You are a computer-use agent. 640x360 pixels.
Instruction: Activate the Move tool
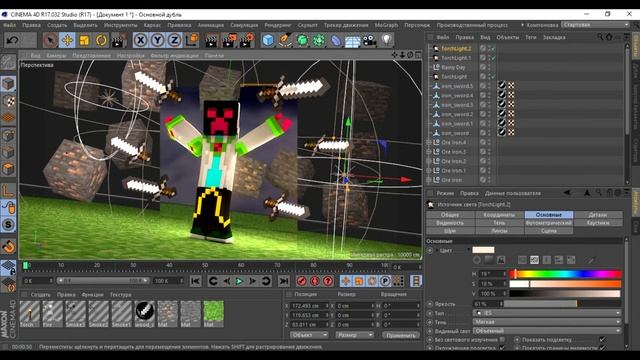coord(67,40)
